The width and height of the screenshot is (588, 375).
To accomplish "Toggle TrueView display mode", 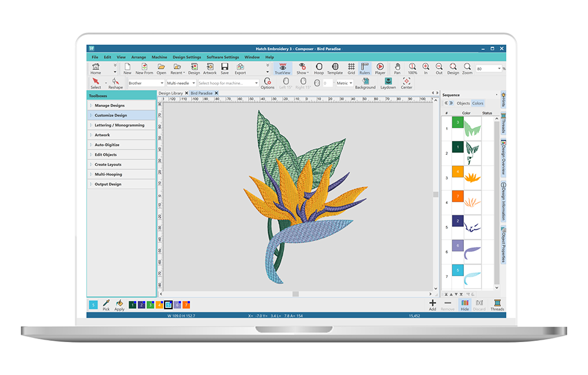I will click(282, 68).
